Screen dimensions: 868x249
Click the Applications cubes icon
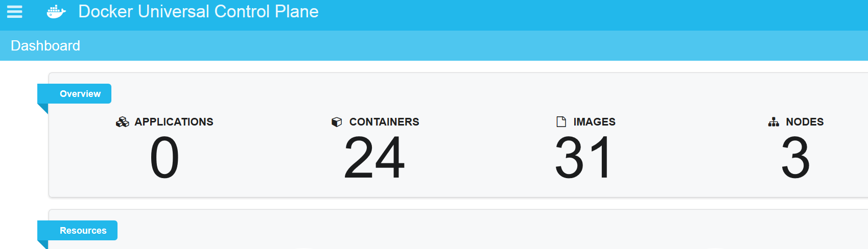[x=122, y=122]
